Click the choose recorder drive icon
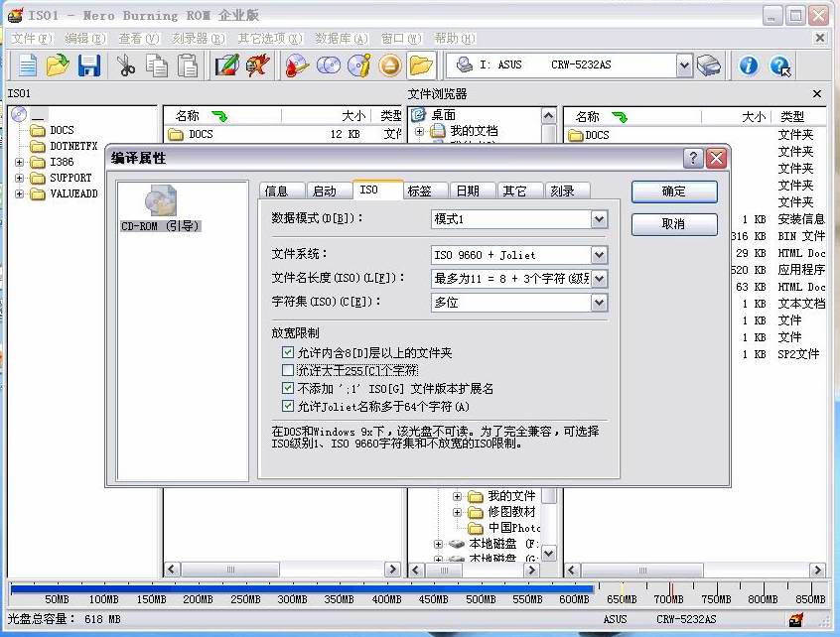Screen dimensions: 840x637 (709, 65)
